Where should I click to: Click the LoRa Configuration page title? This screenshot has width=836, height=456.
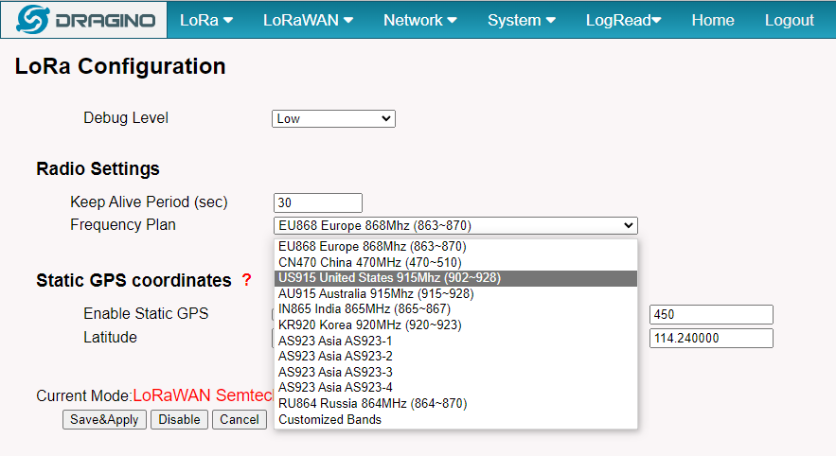(x=120, y=67)
